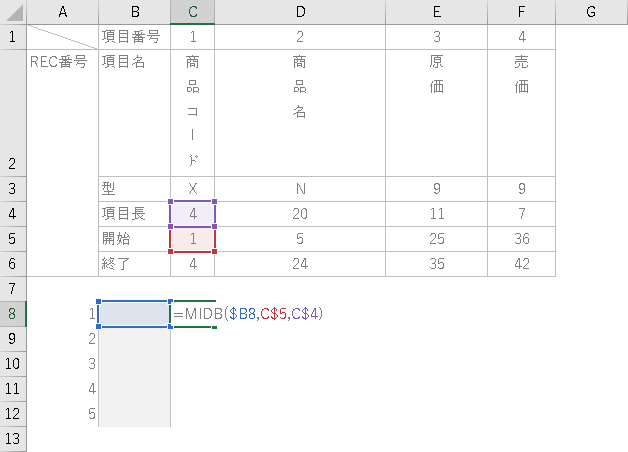Click 終了 value 35
Image resolution: width=628 pixels, height=452 pixels.
[437, 264]
